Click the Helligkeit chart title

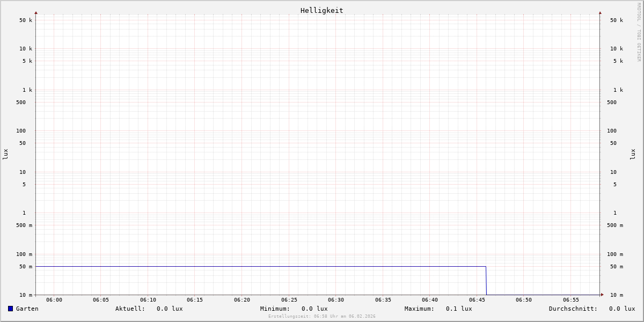pos(321,10)
